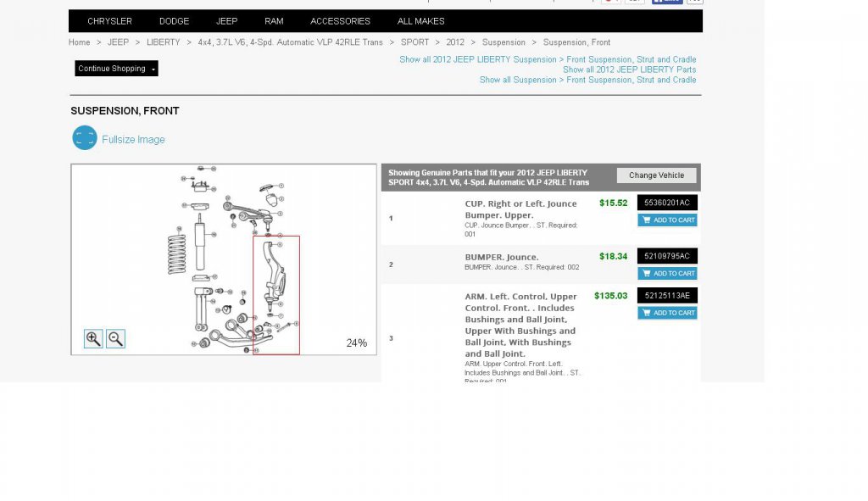The height and width of the screenshot is (501, 868).
Task: Click the 52109795AC part number button
Action: click(667, 256)
